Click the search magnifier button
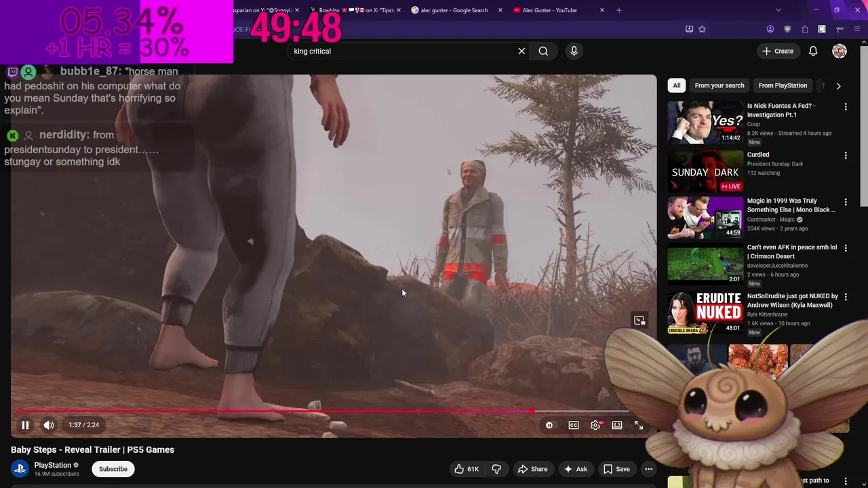Viewport: 868px width, 488px height. click(x=543, y=51)
